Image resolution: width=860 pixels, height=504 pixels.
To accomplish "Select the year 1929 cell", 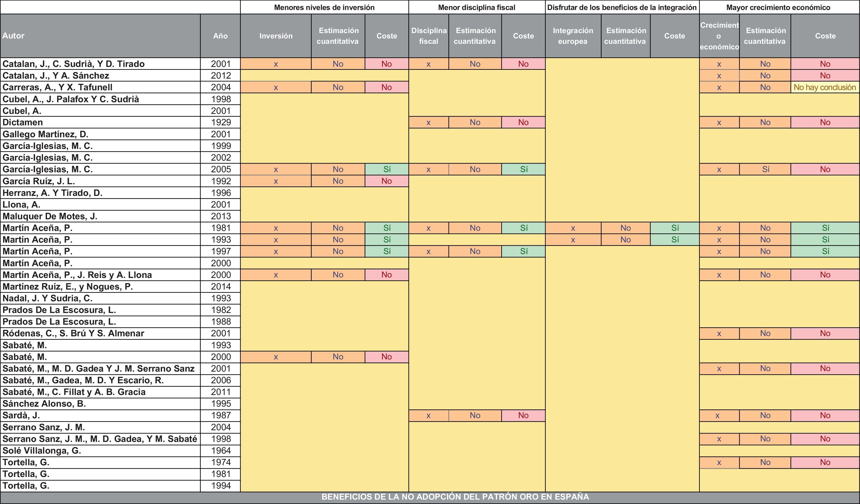I will 221,122.
